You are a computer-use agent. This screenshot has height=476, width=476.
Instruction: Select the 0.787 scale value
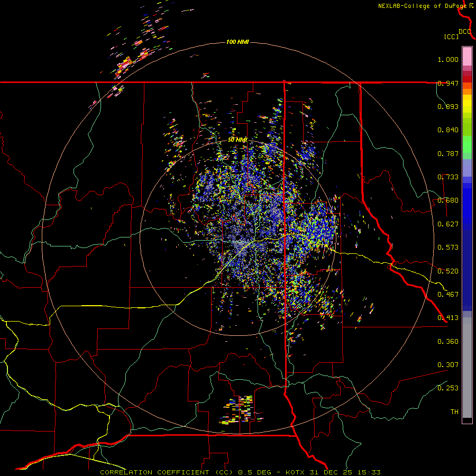[448, 153]
